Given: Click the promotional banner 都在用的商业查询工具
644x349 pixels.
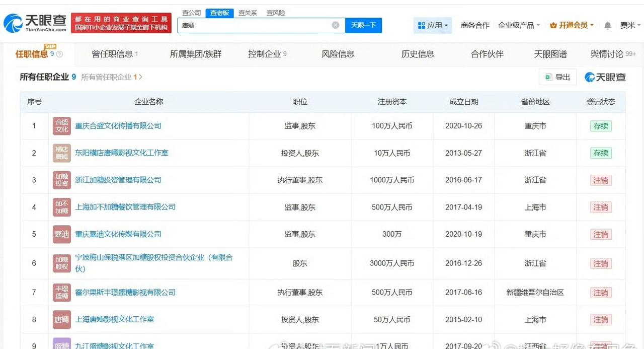Looking at the screenshot, I should pyautogui.click(x=121, y=23).
